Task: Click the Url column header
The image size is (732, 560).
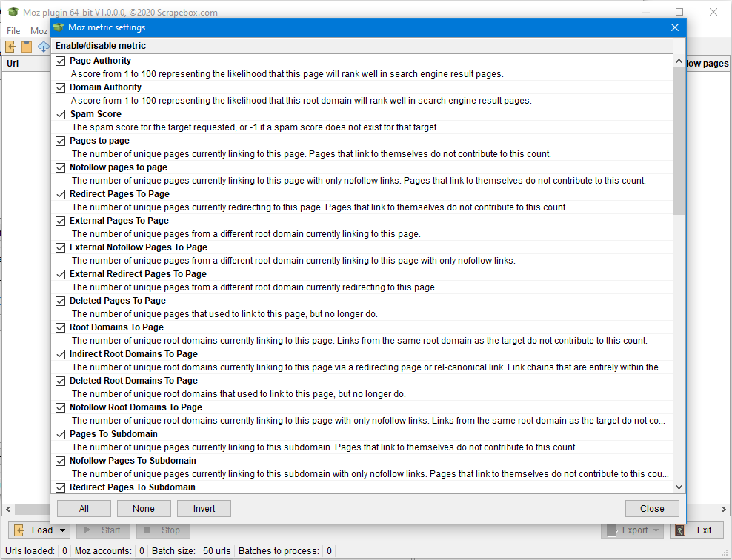Action: point(26,64)
